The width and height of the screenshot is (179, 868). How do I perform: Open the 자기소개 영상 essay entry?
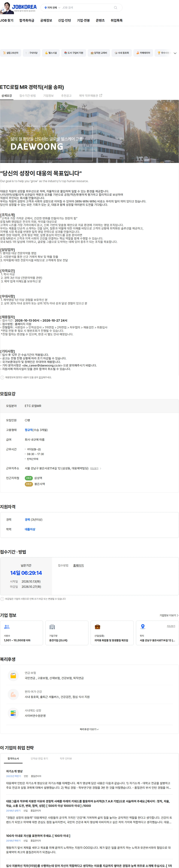[x=15, y=771]
